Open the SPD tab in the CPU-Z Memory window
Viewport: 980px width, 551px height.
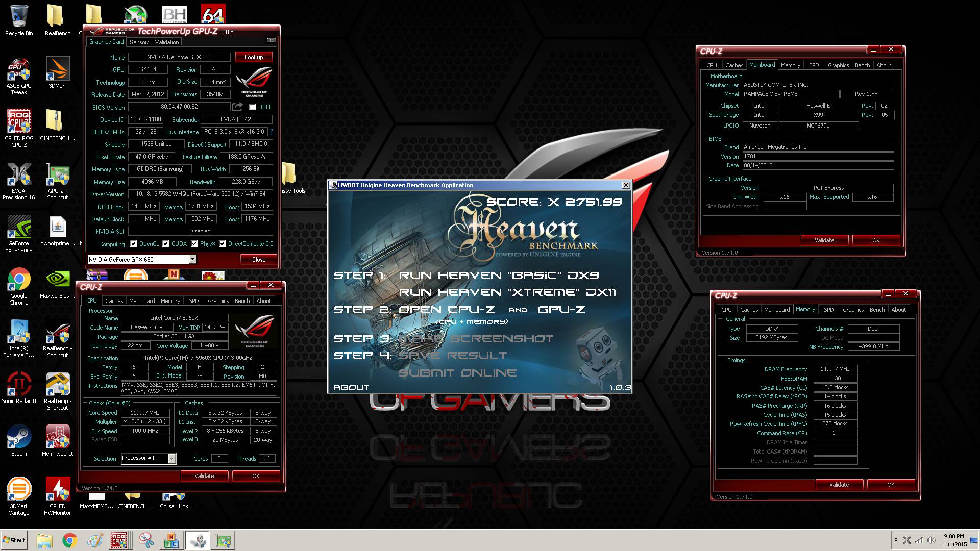click(x=829, y=310)
